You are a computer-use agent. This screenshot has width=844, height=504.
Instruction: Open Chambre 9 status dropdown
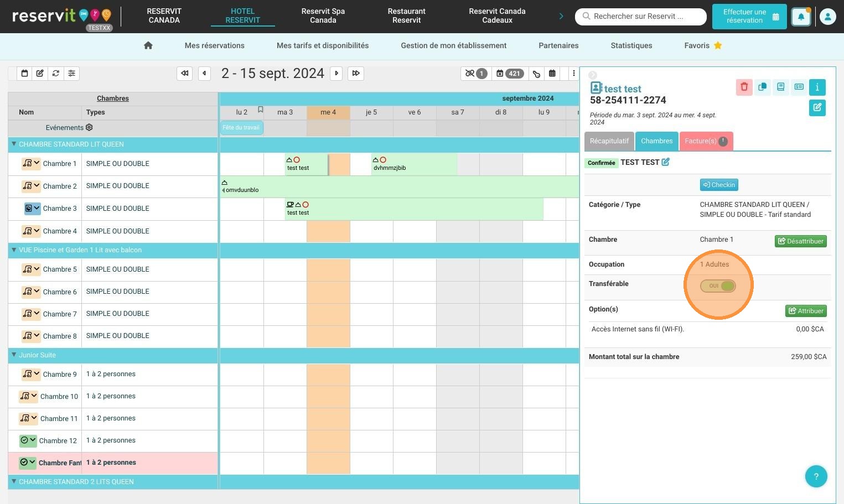point(31,374)
